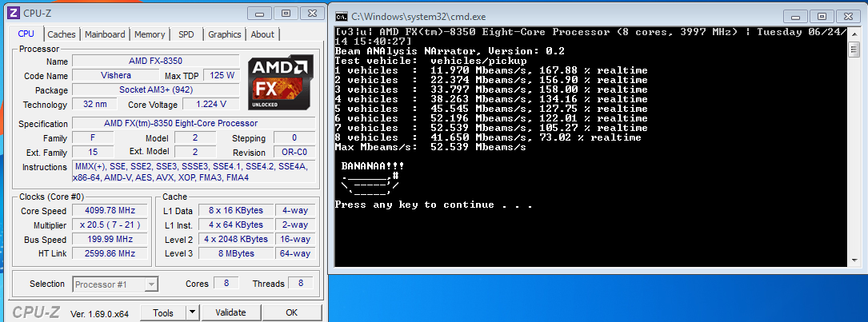Click the 'BANANAA!!!' text in cmd
868x322 pixels.
372,166
